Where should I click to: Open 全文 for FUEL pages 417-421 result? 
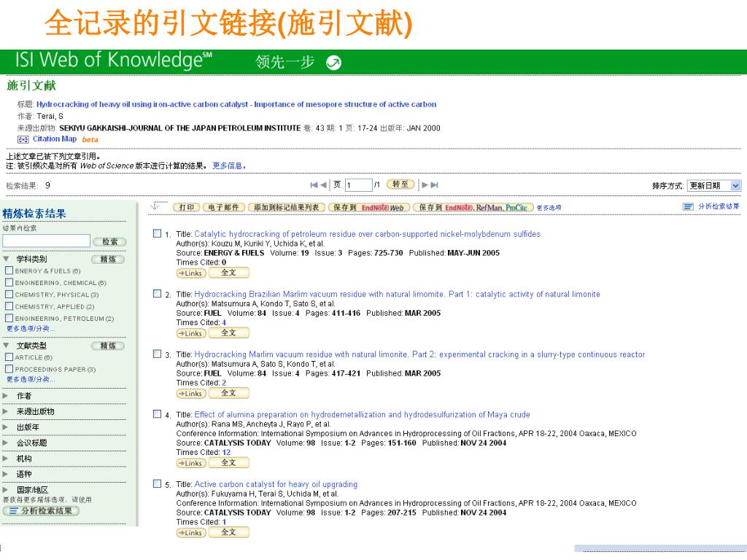[x=228, y=393]
